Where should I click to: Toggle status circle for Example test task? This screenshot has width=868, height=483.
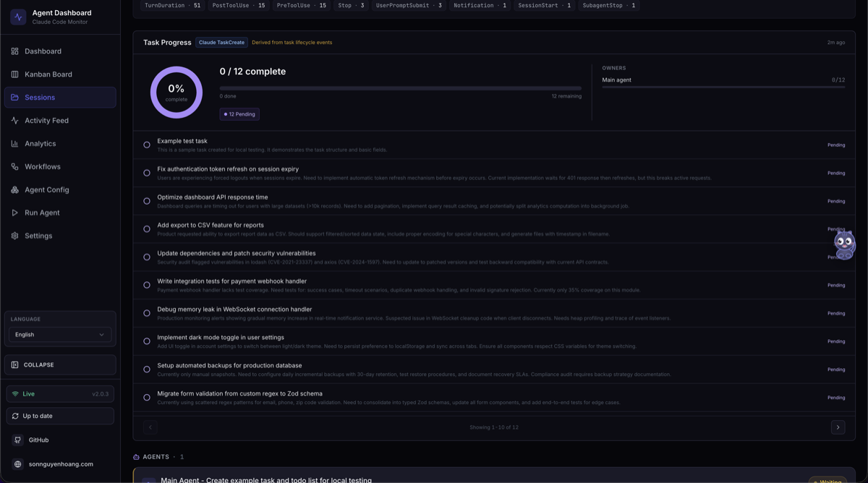click(147, 145)
